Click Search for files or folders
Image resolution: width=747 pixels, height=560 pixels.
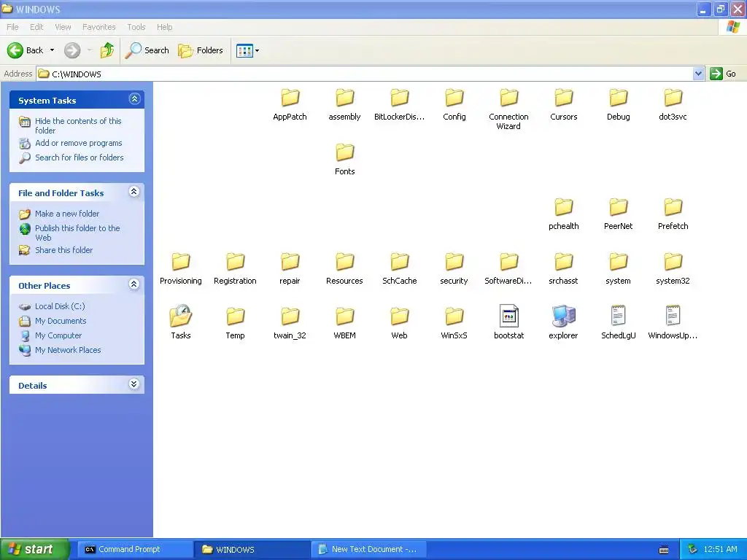pos(79,157)
